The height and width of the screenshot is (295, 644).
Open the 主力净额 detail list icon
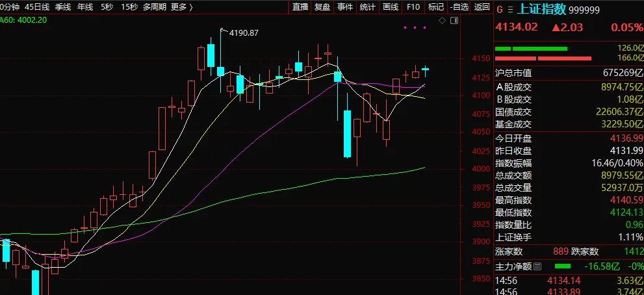537,267
